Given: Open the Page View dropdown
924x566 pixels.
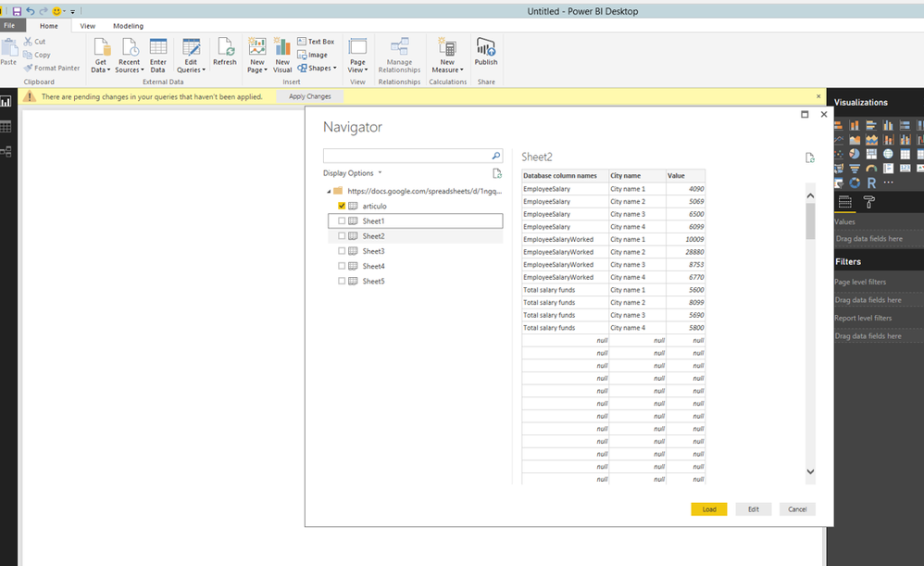Looking at the screenshot, I should tap(357, 66).
